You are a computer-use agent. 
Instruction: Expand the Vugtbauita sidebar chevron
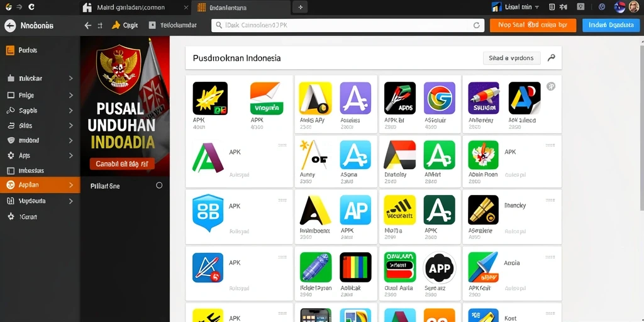click(x=71, y=201)
